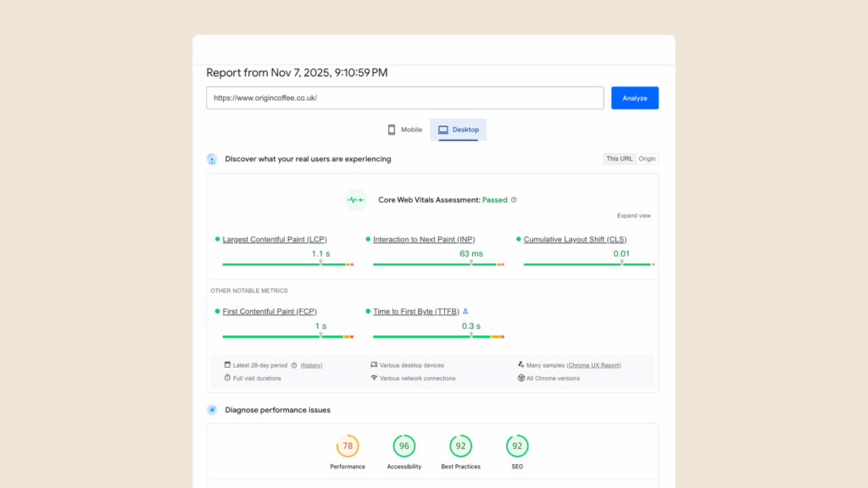Open First Contentful Paint (FCP) link
The height and width of the screenshot is (488, 868).
click(x=270, y=312)
